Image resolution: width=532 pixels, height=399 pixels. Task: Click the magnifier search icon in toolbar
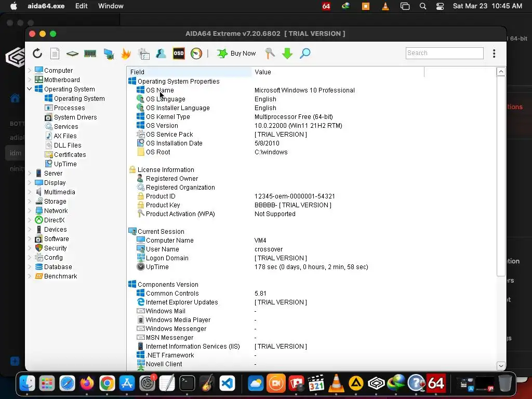pyautogui.click(x=305, y=54)
